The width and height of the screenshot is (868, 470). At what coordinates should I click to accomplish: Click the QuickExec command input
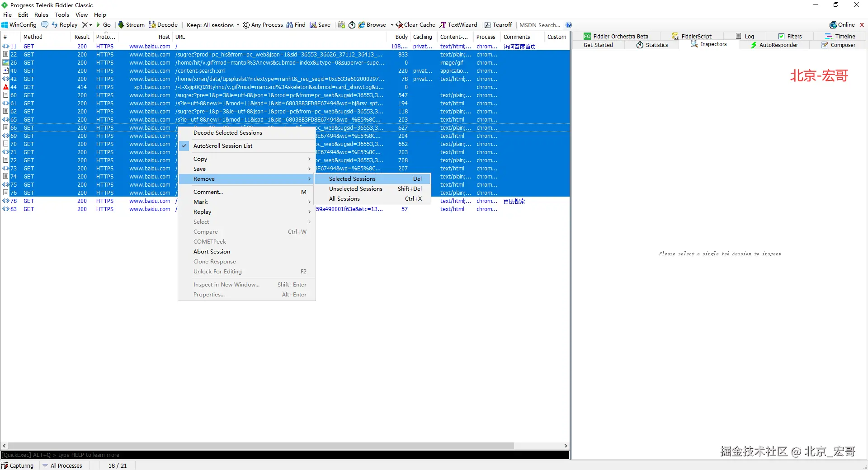coord(285,455)
